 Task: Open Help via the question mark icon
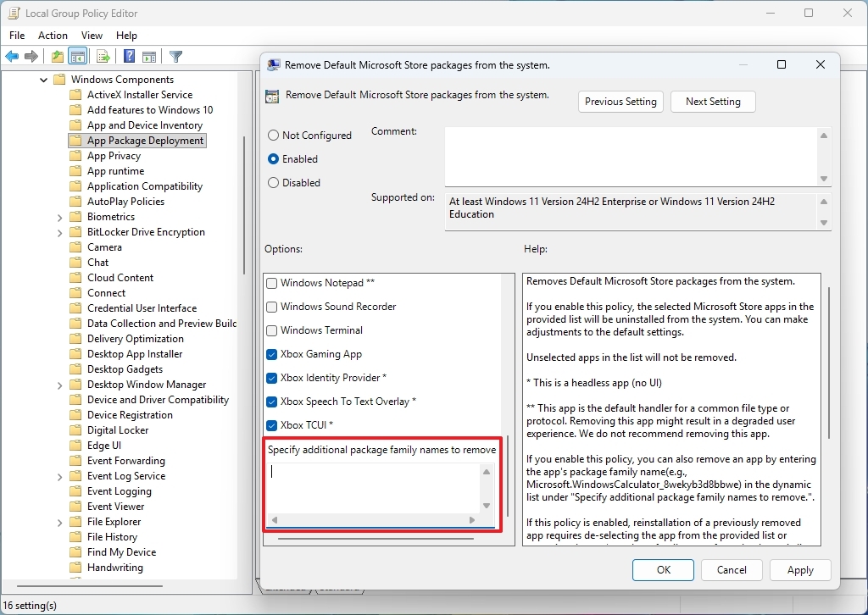(x=127, y=56)
